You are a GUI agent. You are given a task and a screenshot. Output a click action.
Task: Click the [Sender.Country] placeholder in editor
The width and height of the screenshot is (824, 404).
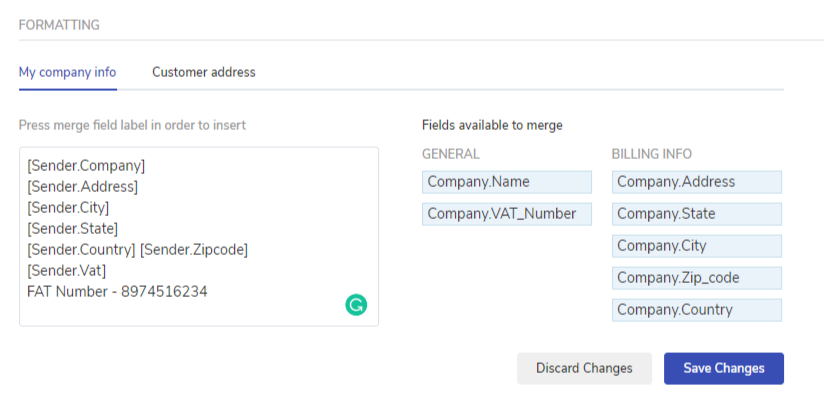tap(81, 249)
